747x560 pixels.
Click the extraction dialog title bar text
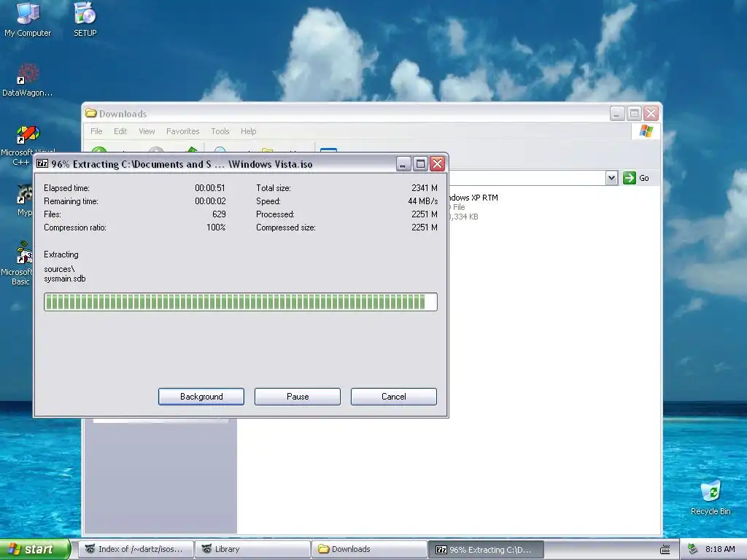[182, 164]
